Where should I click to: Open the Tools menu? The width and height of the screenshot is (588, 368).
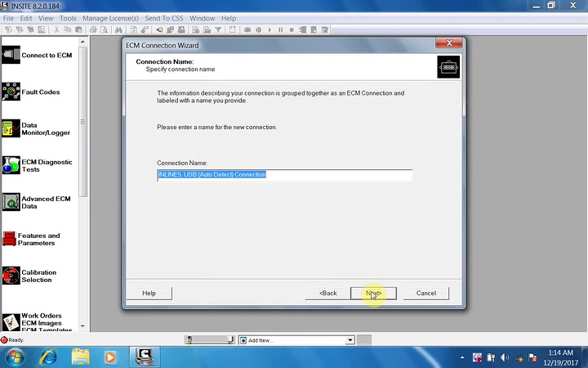[x=68, y=18]
